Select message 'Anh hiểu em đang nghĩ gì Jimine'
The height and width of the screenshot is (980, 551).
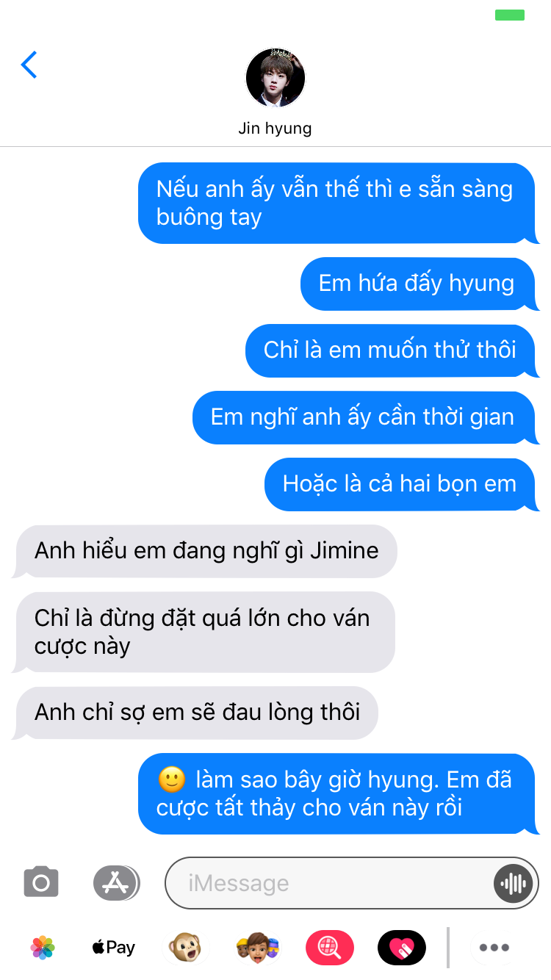pos(206,551)
